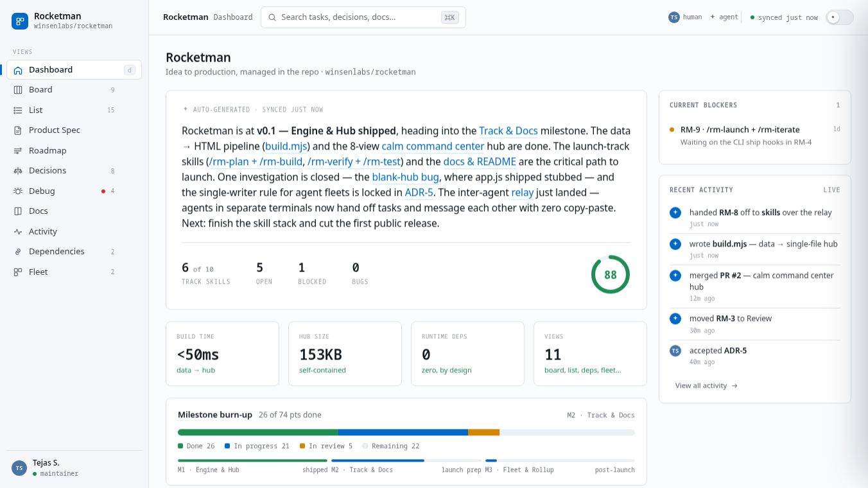This screenshot has width=868, height=488.
Task: Click the Fleet icon in sidebar
Action: click(x=18, y=272)
